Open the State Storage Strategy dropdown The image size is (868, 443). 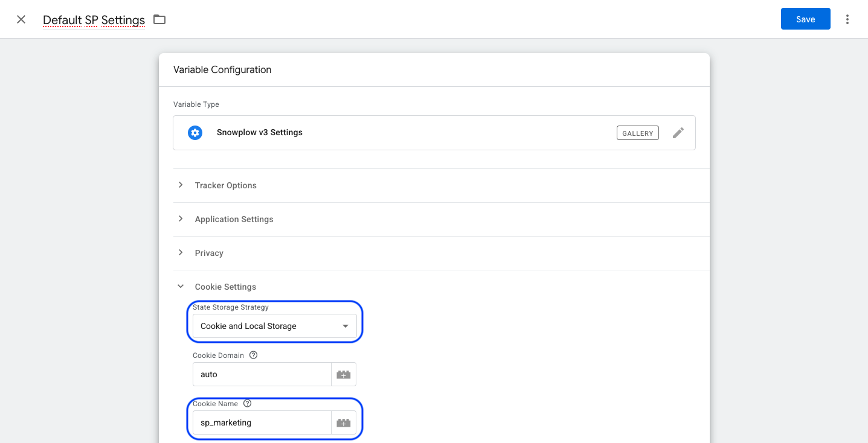click(x=274, y=326)
